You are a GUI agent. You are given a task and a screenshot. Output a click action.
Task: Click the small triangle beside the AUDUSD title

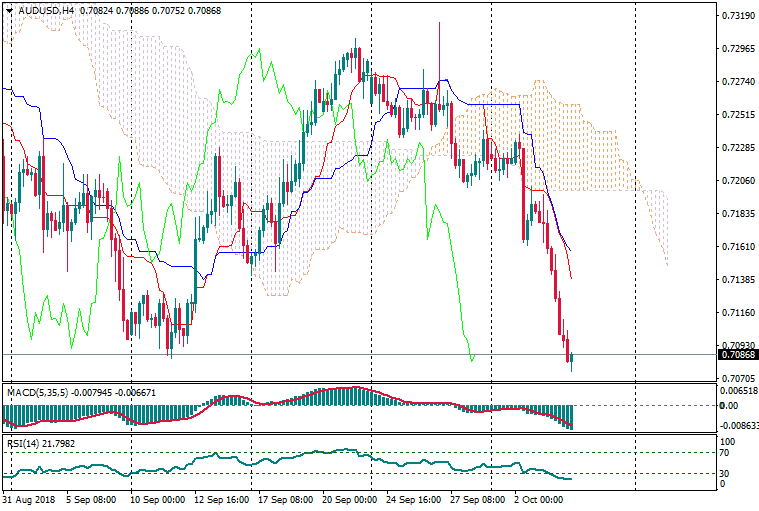point(10,10)
